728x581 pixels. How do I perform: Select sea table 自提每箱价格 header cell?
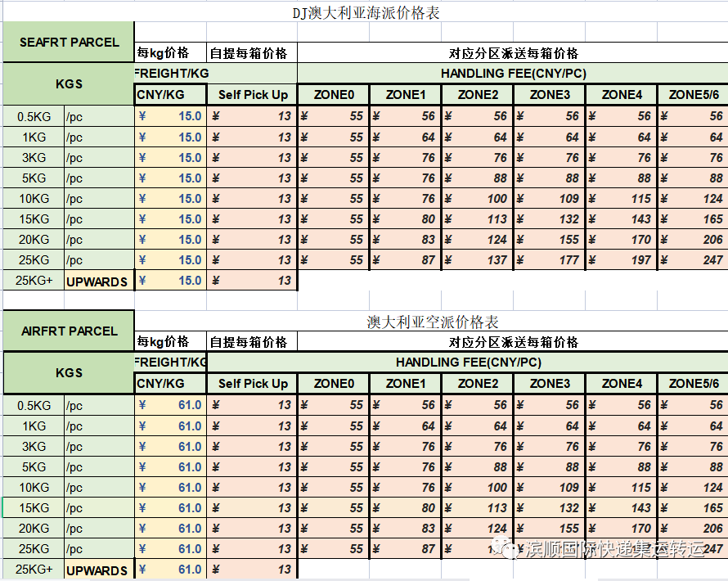click(x=252, y=53)
